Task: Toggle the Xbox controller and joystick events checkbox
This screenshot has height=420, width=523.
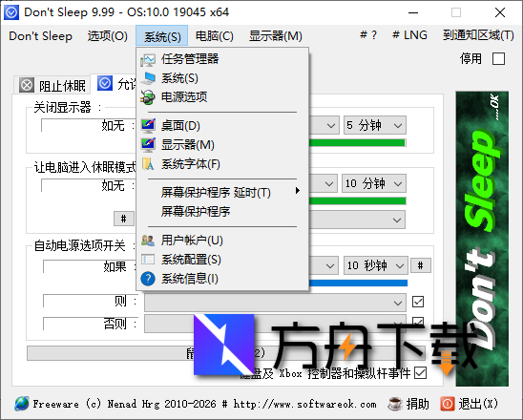Action: (420, 373)
